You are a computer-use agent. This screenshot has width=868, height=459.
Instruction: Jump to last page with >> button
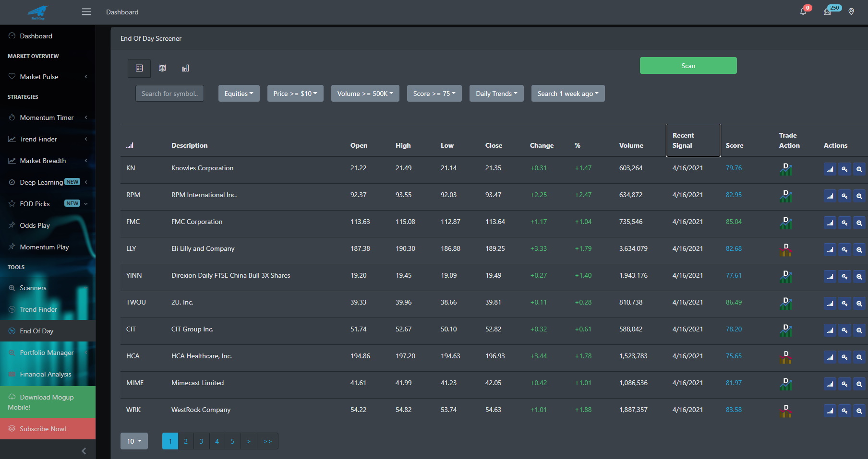coord(267,441)
